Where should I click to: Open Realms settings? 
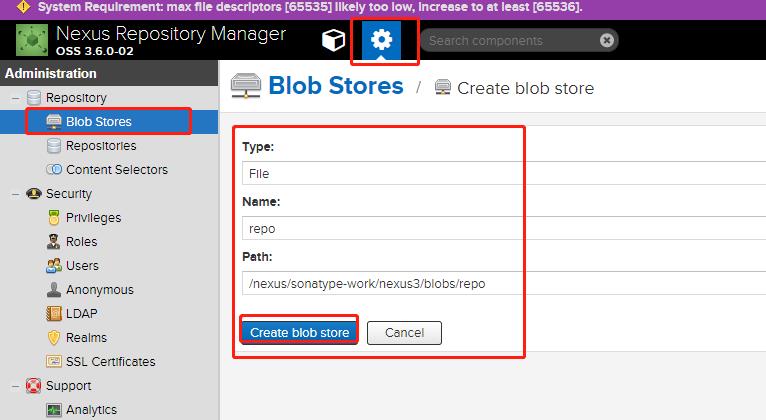click(x=86, y=337)
